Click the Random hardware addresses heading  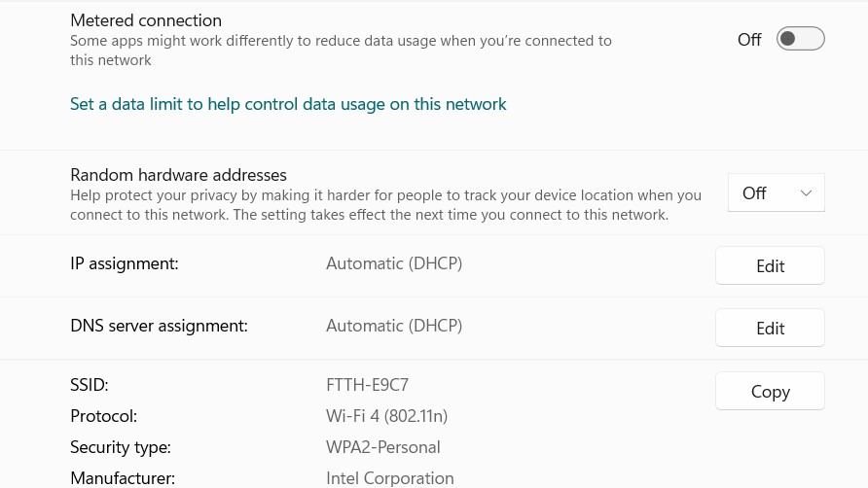(x=178, y=175)
